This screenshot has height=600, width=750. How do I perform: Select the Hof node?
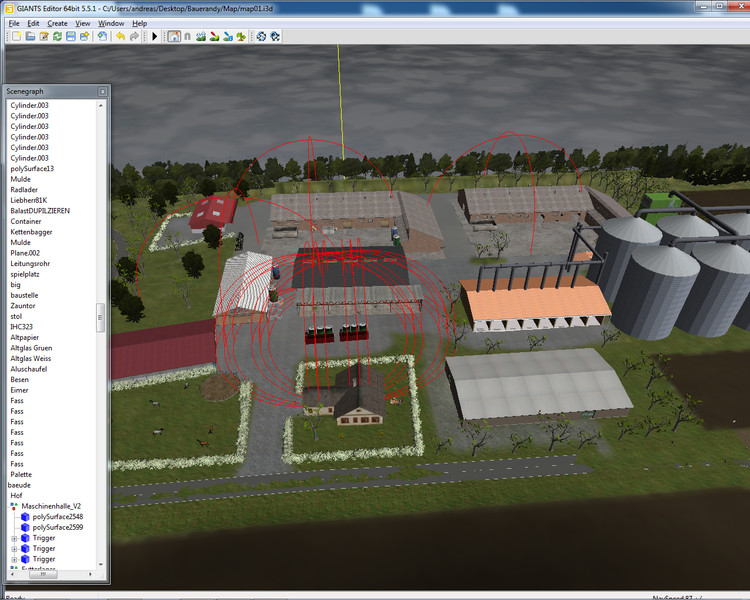tap(16, 495)
